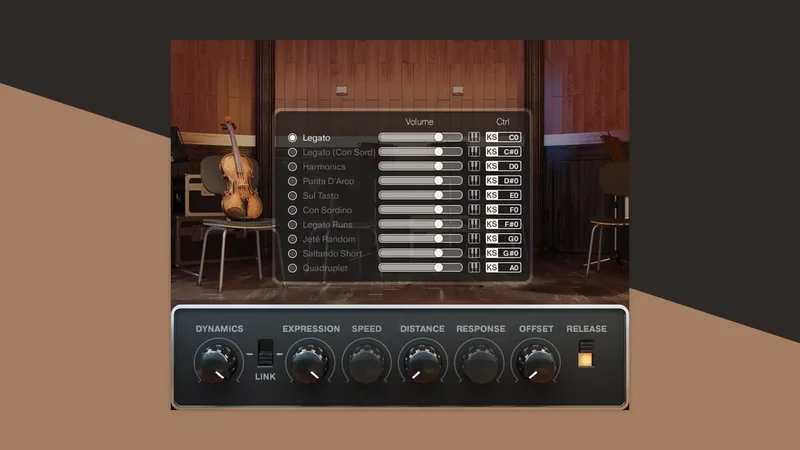Click the Saltando Short volume slider
This screenshot has width=800, height=450.
pyautogui.click(x=420, y=253)
